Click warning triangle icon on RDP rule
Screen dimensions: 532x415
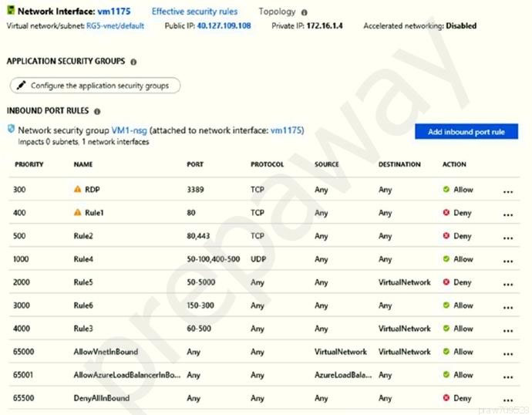point(78,189)
